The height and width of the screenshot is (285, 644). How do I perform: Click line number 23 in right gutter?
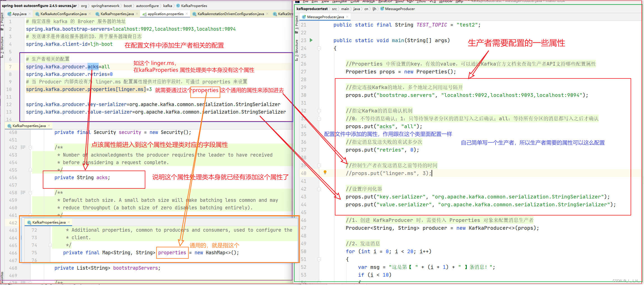coord(304,40)
